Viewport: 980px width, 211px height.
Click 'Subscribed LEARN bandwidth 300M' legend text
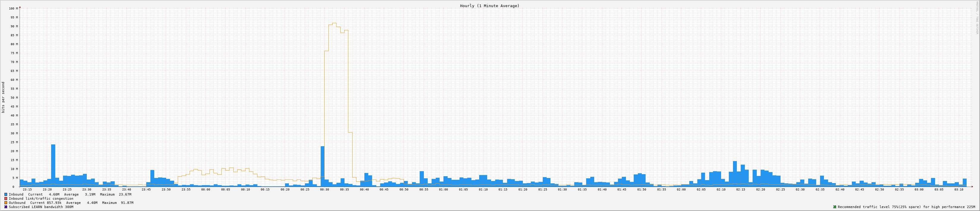pos(41,207)
